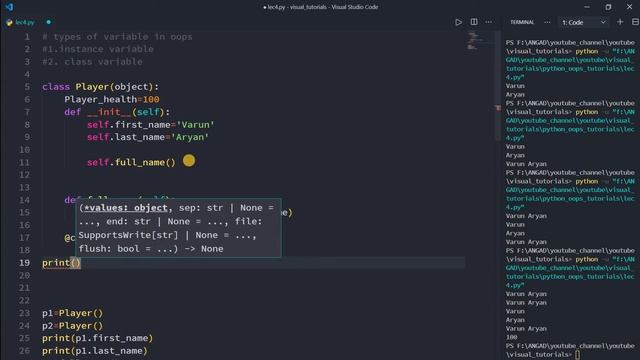The height and width of the screenshot is (360, 640).
Task: Open terminal panel overflow ellipsis
Action: (x=547, y=22)
